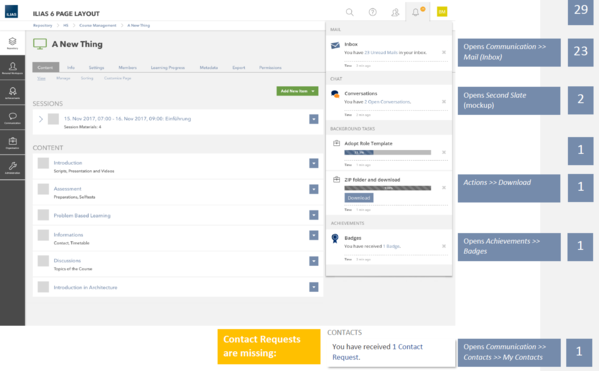Open actions dropdown for Discussions item
Screen dimensions: 599x371
(314, 261)
